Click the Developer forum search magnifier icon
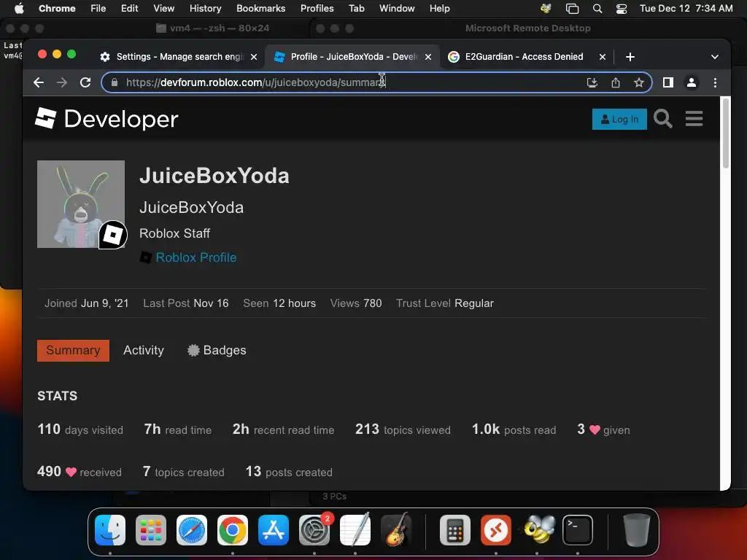747x560 pixels. pos(662,119)
